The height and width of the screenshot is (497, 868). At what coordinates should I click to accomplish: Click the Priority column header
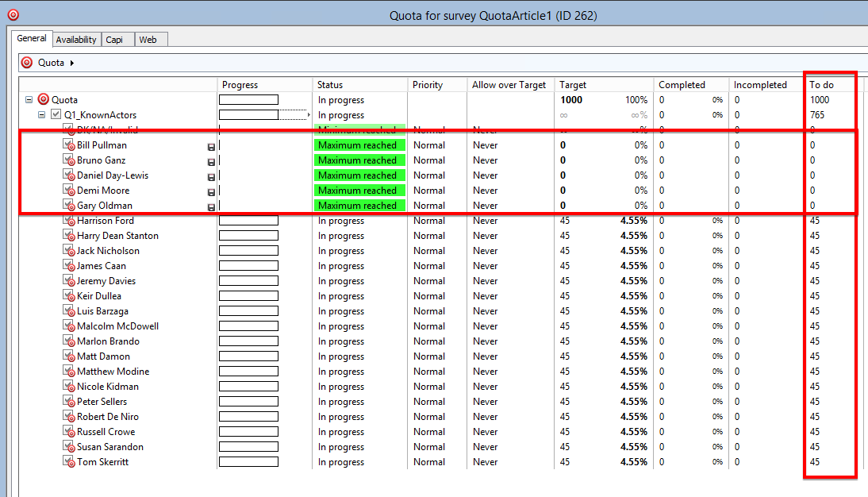click(x=437, y=85)
